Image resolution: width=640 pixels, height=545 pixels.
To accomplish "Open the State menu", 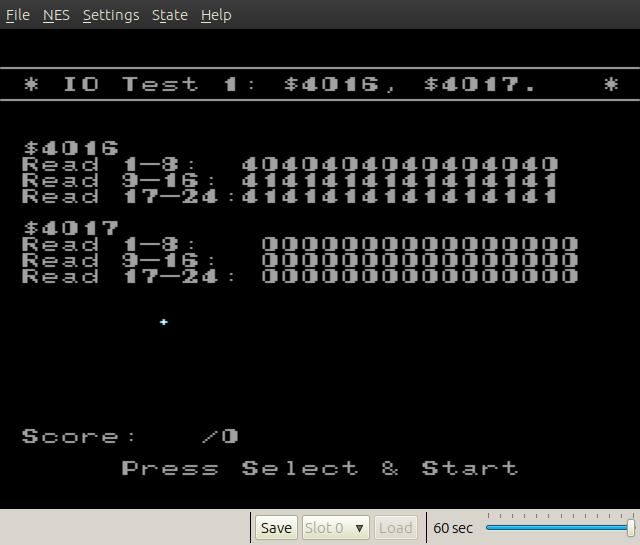I will (170, 15).
